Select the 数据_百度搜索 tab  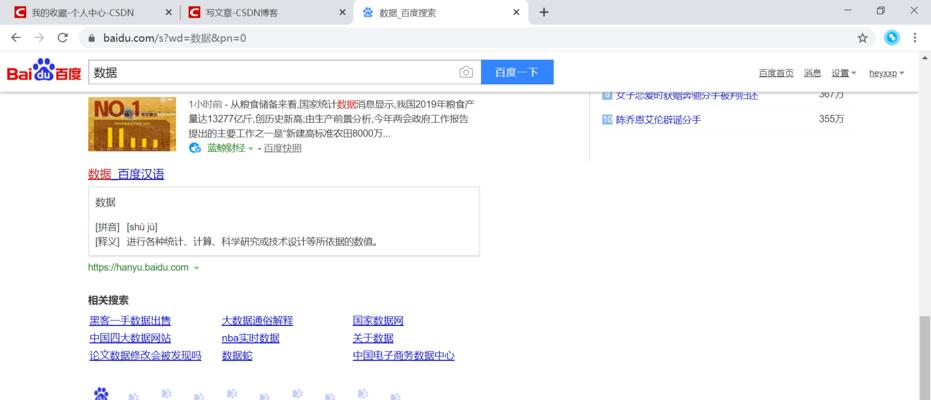[x=441, y=12]
